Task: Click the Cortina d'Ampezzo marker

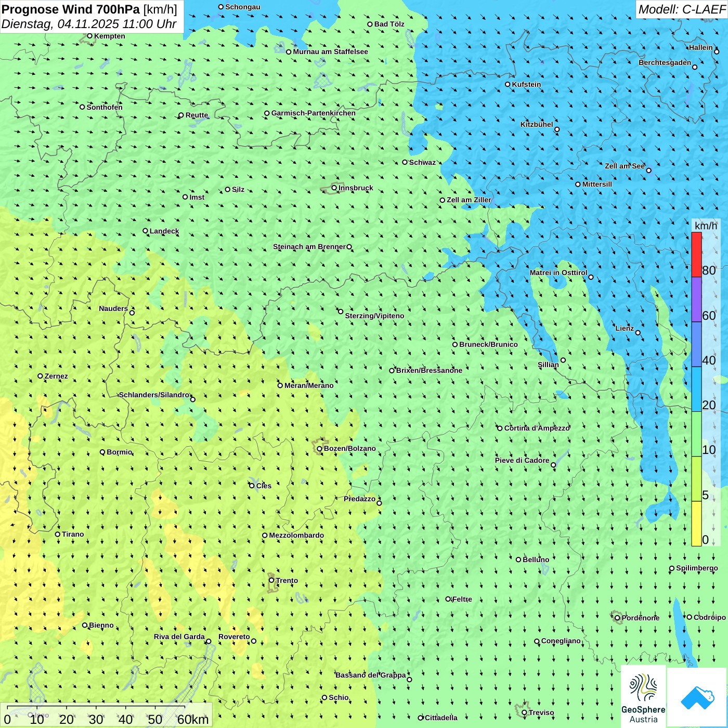Action: [x=500, y=428]
